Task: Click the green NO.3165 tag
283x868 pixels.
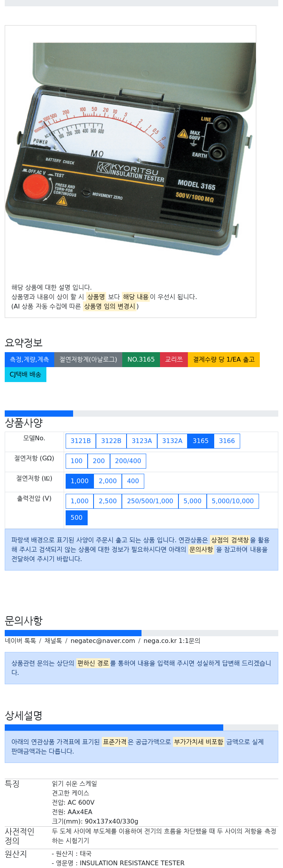Action: [141, 359]
